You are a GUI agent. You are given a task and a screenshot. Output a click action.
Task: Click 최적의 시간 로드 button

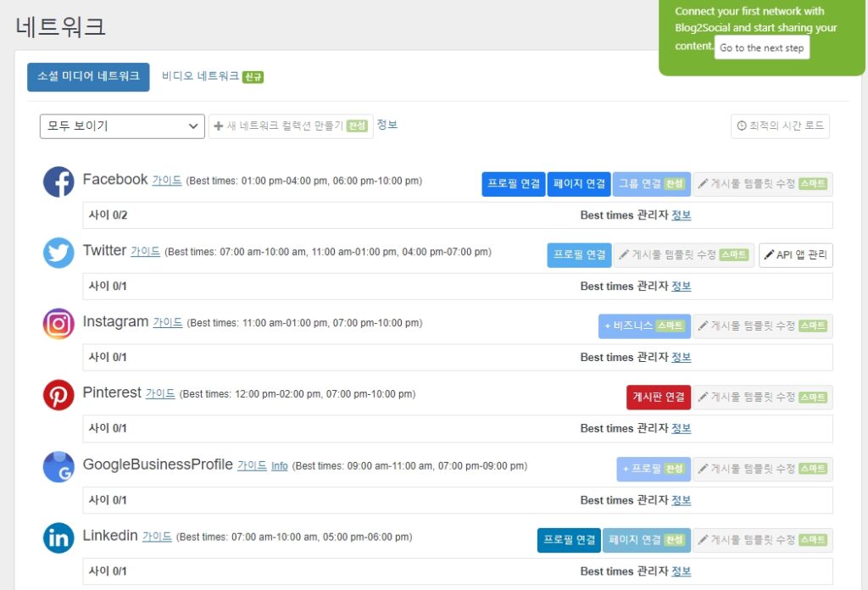pos(780,126)
